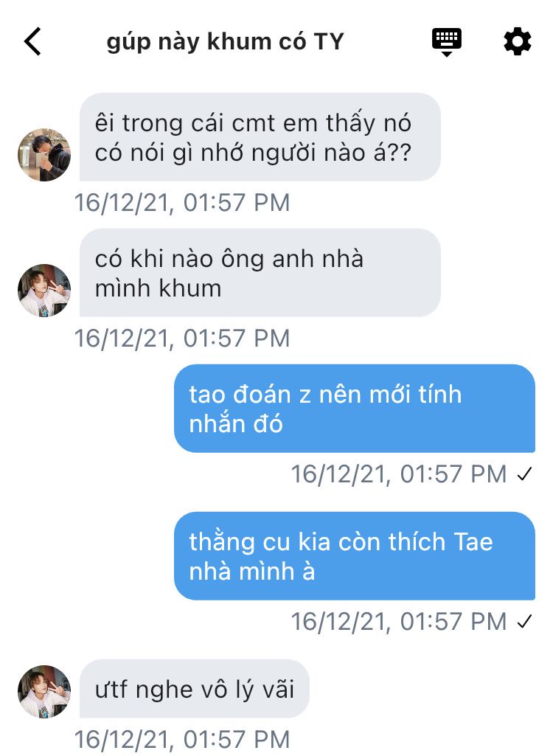Tap timestamp under first received message
The width and height of the screenshot is (553, 756).
[182, 203]
